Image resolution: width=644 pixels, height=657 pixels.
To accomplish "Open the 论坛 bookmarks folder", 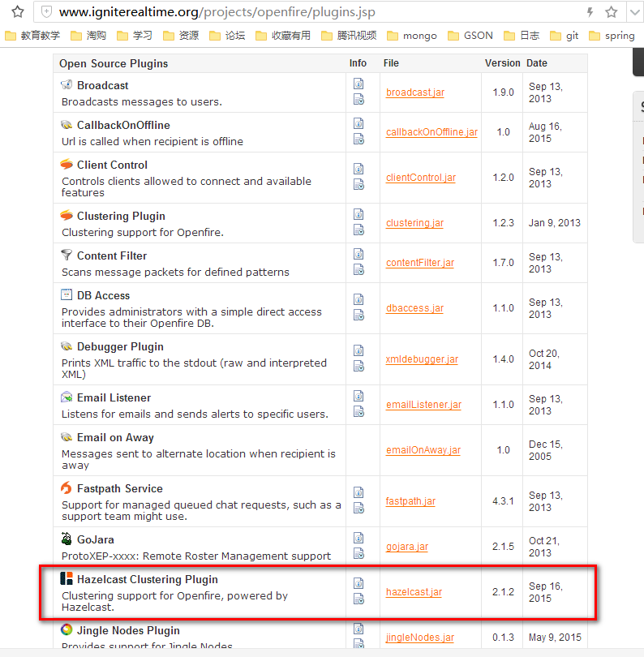I will 227,36.
